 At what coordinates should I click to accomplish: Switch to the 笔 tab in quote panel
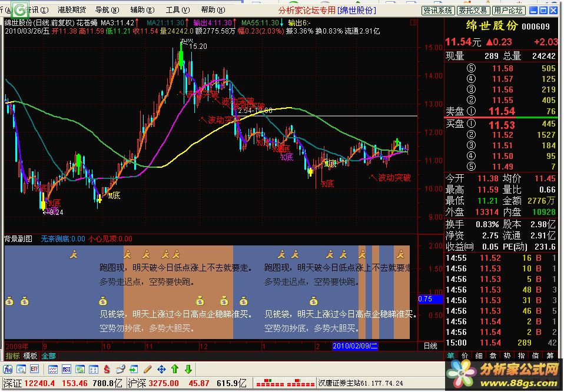pyautogui.click(x=451, y=356)
